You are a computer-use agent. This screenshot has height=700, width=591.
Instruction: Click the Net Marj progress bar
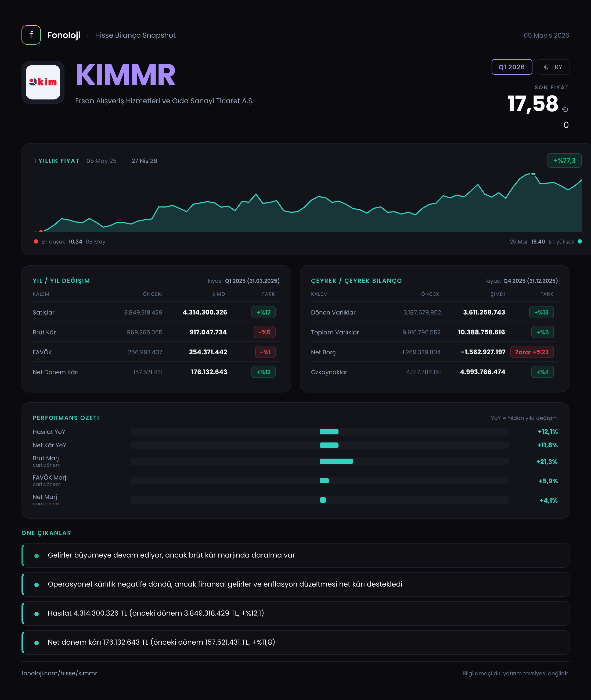click(320, 500)
